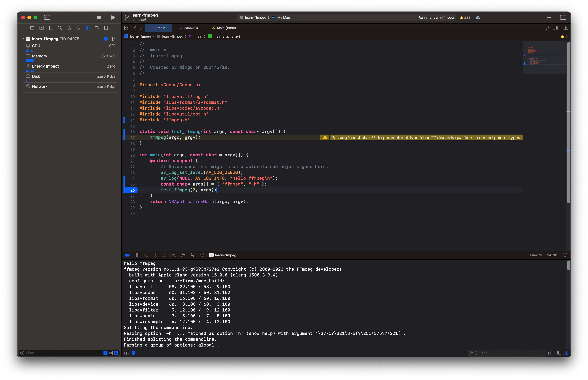Viewport: 588px width, 380px height.
Task: Click the cloud status icon
Action: point(478,18)
